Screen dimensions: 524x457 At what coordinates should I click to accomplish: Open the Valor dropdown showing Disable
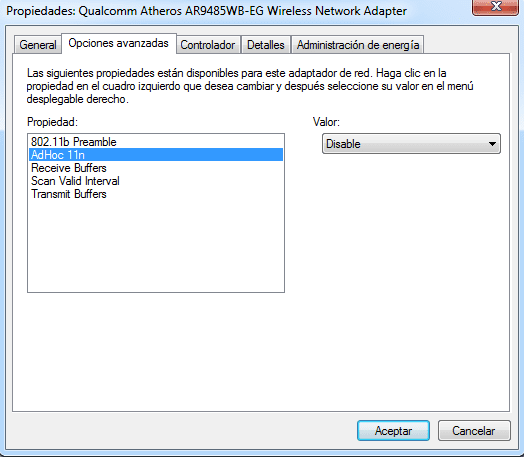411,144
